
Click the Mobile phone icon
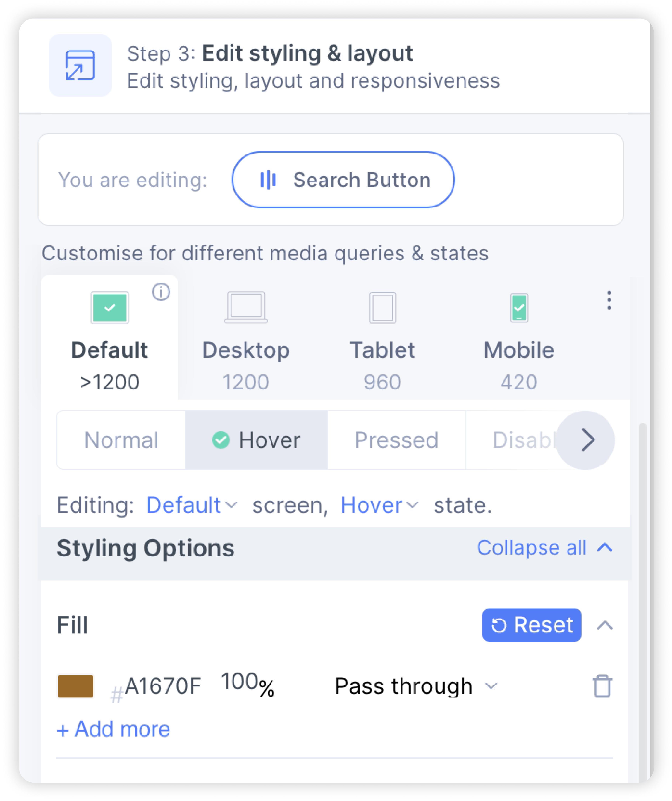pyautogui.click(x=519, y=307)
